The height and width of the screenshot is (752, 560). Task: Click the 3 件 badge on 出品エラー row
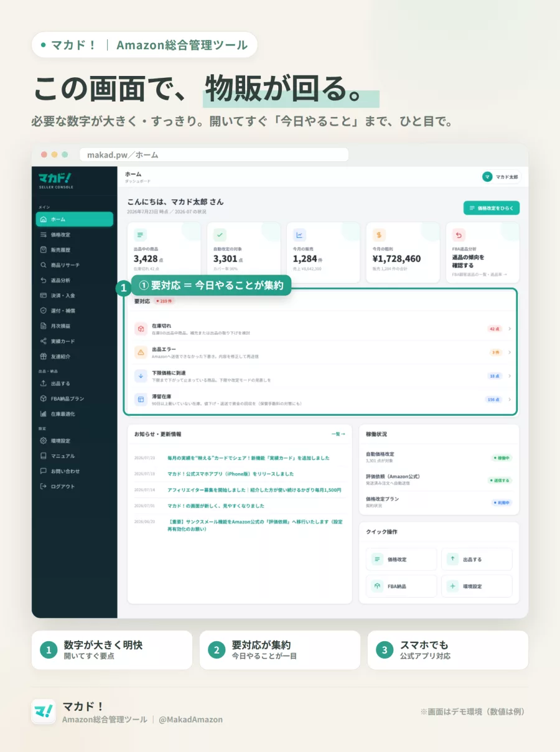click(496, 352)
